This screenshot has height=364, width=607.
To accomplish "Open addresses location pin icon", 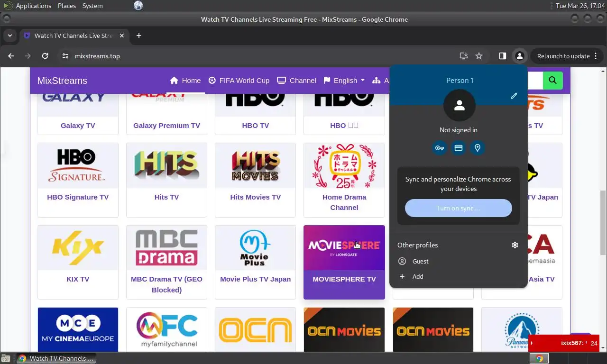I will [478, 148].
